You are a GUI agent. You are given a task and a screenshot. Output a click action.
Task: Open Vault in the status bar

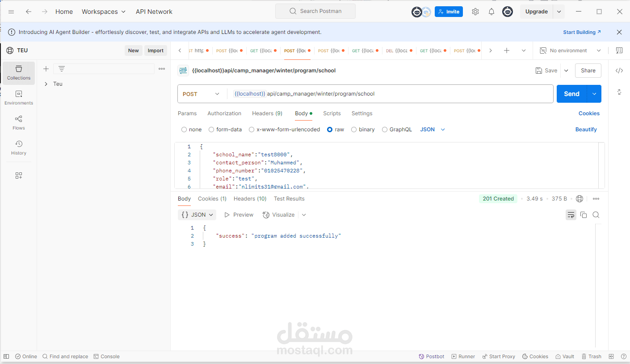click(565, 356)
